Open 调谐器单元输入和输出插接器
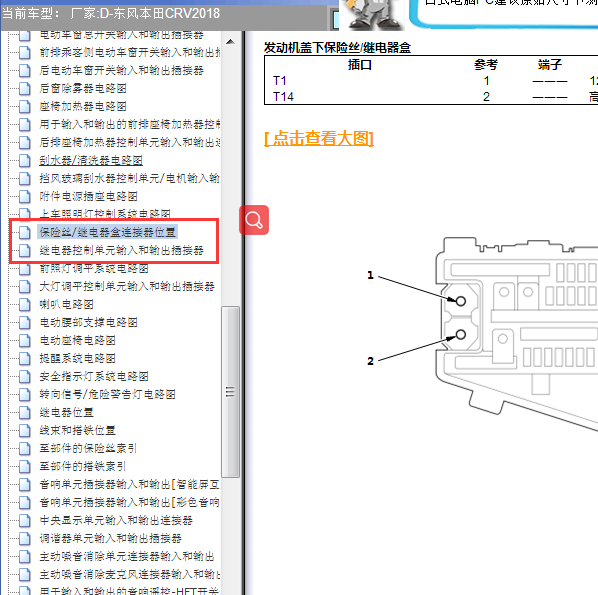The height and width of the screenshot is (595, 598). [110, 538]
